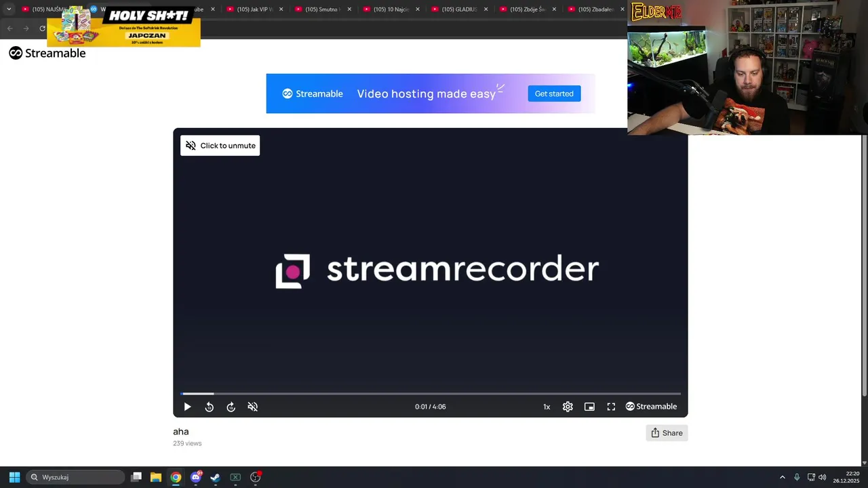Unmute via the speaker icon in player controls
This screenshot has height=488, width=868.
(253, 407)
